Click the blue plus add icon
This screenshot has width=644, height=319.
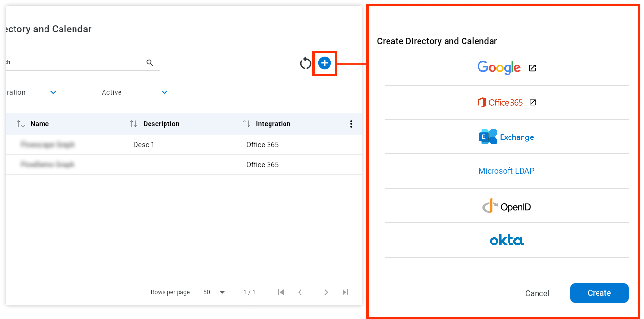tap(325, 63)
